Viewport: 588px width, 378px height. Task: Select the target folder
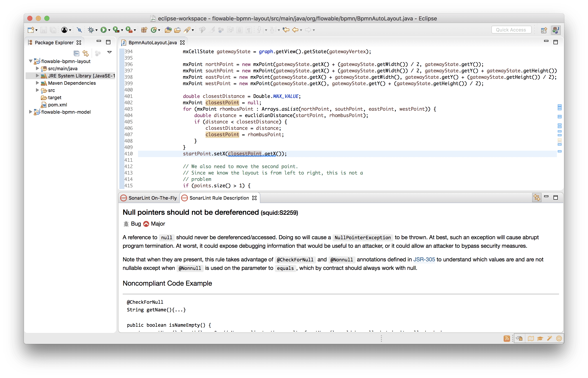[54, 97]
